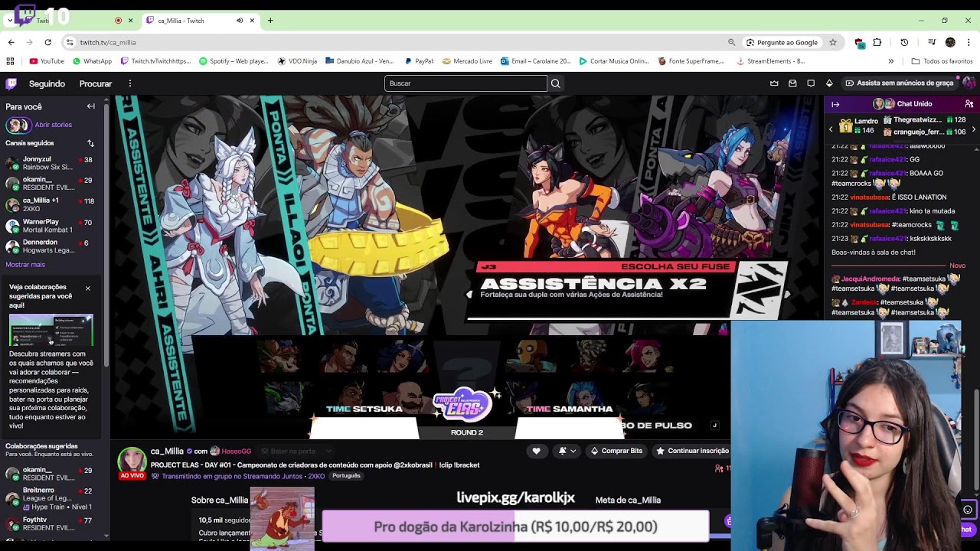Click Pro dogão da Karolzinha goal bar
This screenshot has height=551, width=980.
[515, 527]
